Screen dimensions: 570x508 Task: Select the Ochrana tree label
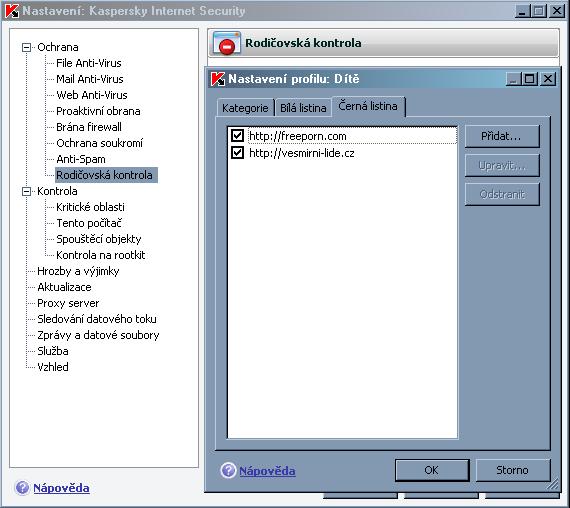pyautogui.click(x=58, y=47)
